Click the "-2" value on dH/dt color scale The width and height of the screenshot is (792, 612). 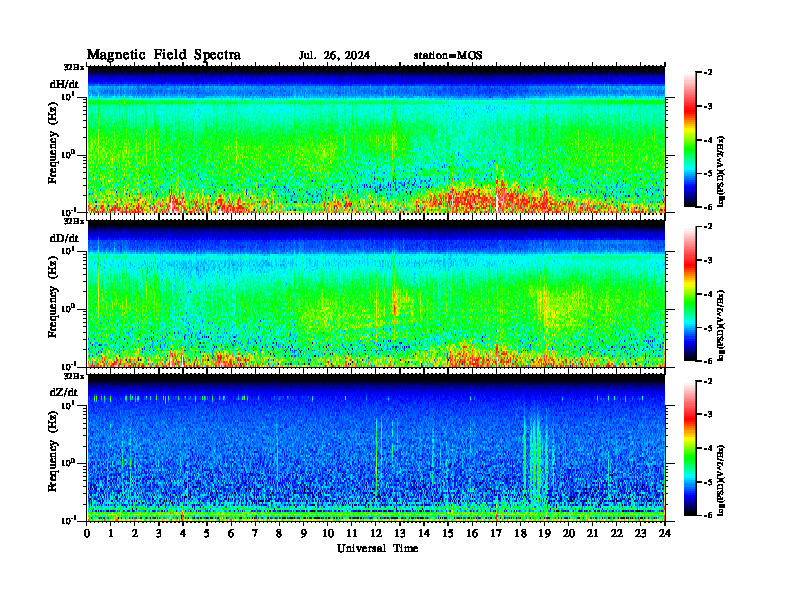(708, 73)
